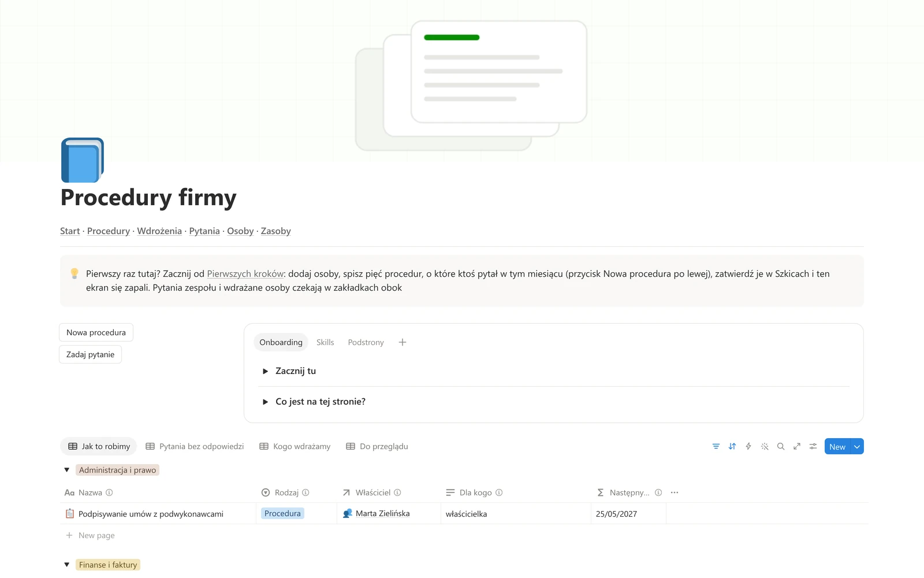Collapse the Finanse i faktury group

pyautogui.click(x=67, y=565)
